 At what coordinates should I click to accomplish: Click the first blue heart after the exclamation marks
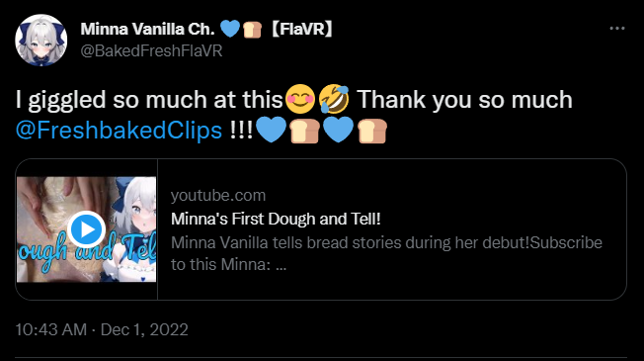click(271, 130)
